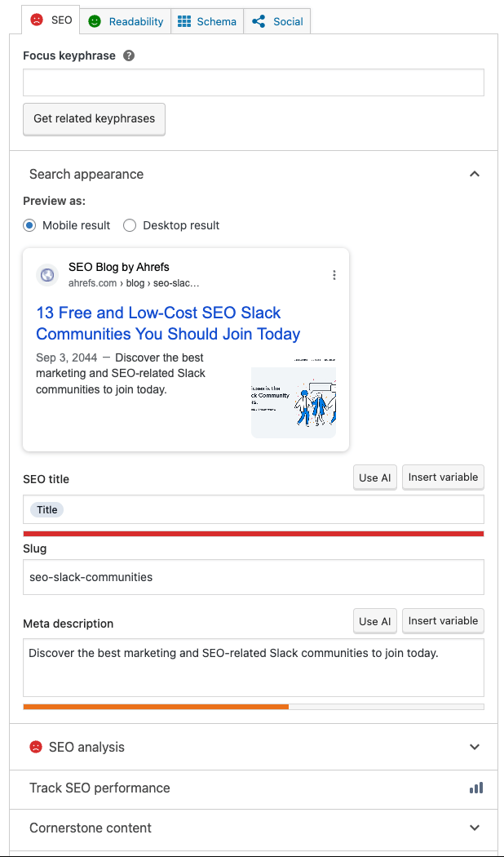Image resolution: width=504 pixels, height=857 pixels.
Task: Click Use AI for the SEO title
Action: click(x=374, y=477)
